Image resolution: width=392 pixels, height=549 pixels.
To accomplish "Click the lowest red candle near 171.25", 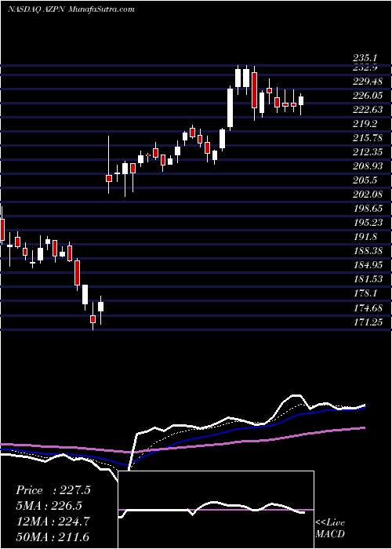I will click(x=93, y=319).
